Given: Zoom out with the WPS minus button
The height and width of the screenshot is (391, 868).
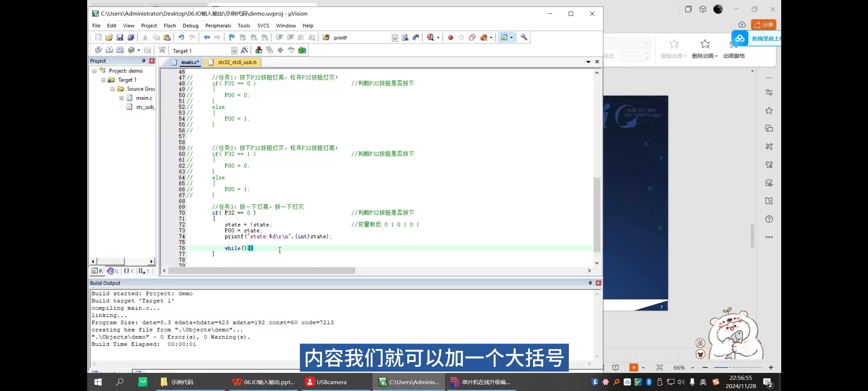Looking at the screenshot, I should coord(705,367).
